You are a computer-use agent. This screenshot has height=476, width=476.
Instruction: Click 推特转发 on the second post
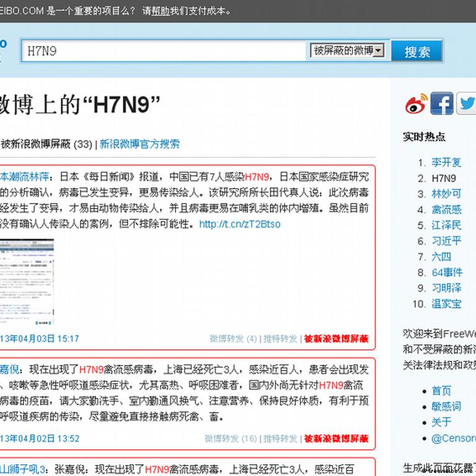tap(280, 438)
